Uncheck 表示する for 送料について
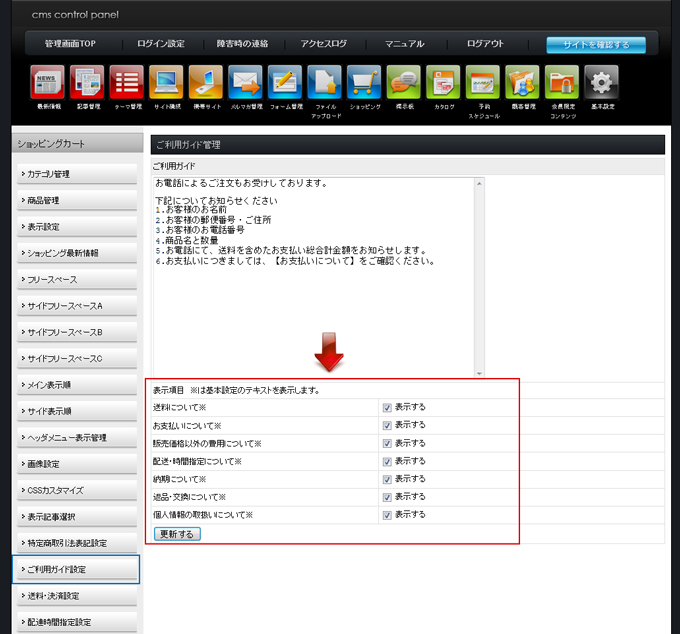 point(386,408)
